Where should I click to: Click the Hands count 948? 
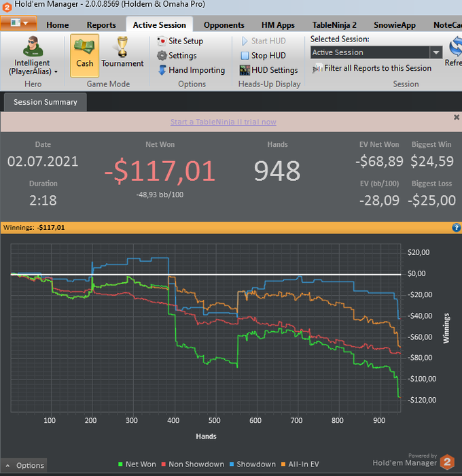click(x=277, y=171)
